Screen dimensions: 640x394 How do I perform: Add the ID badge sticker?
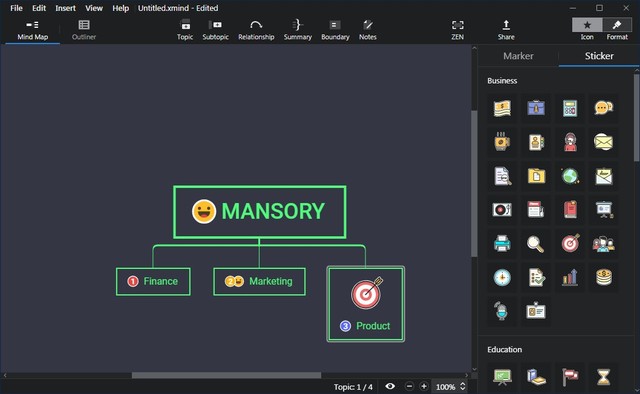pos(536,312)
